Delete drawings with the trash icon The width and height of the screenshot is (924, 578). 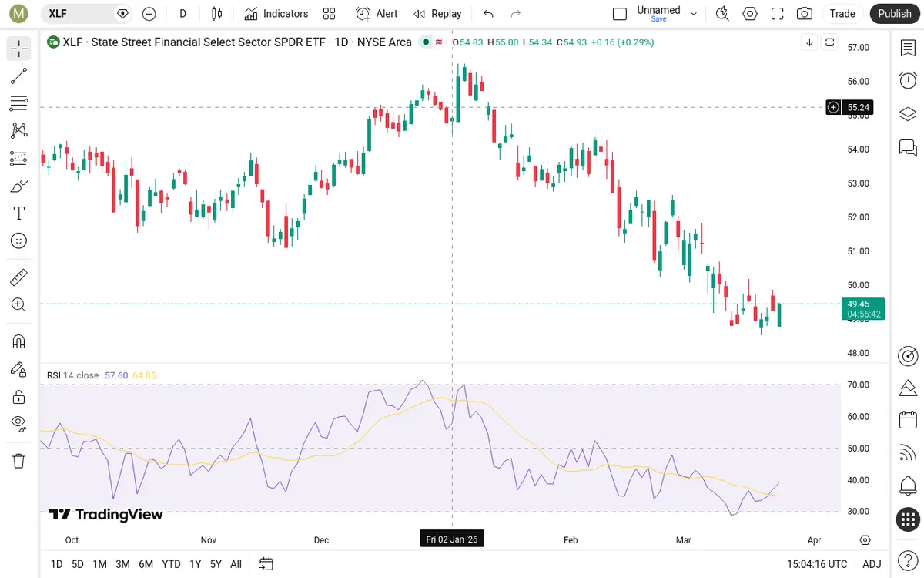click(19, 461)
